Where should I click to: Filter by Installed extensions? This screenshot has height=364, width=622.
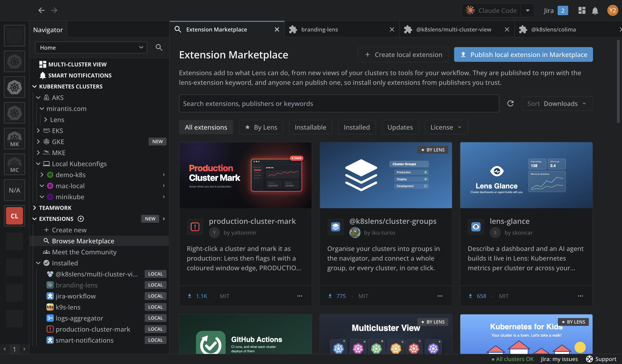pyautogui.click(x=357, y=127)
